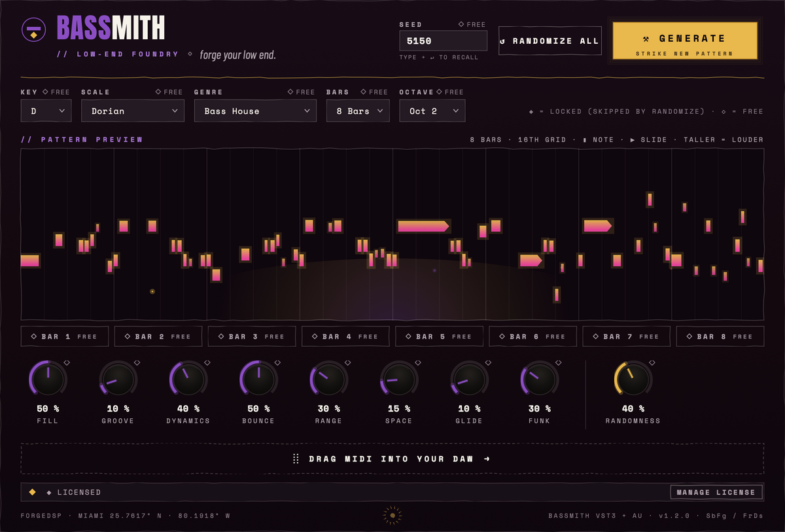
Task: Click the Dynamics knob
Action: pyautogui.click(x=188, y=379)
